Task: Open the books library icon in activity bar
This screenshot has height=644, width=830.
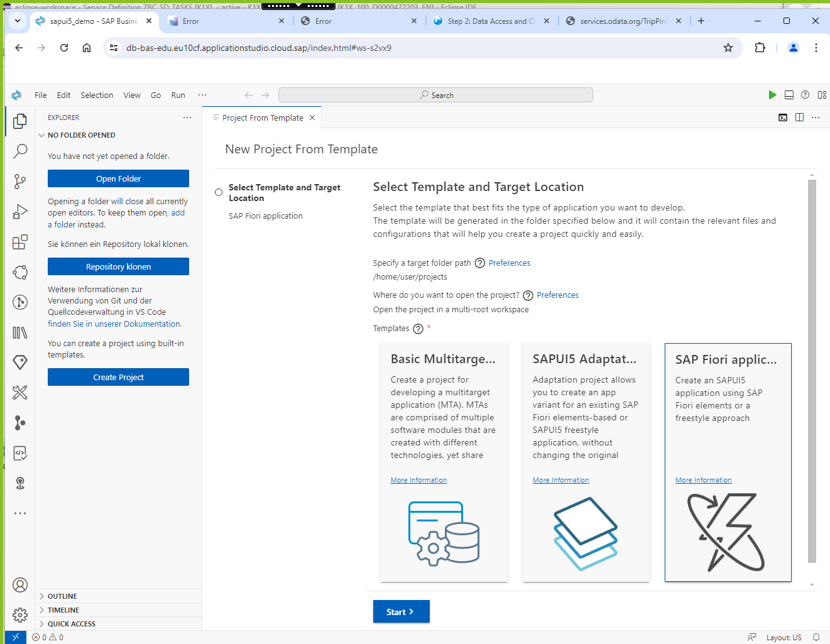Action: 20,332
